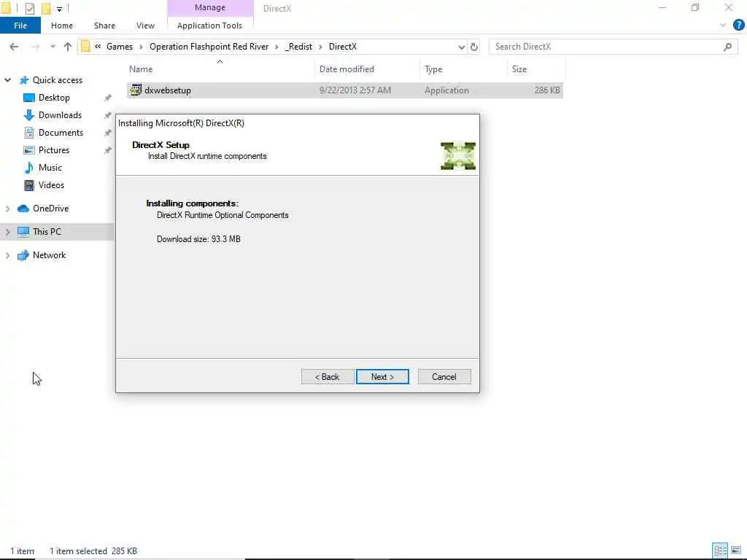
Task: Open recent locations dropdown arrow
Action: pos(53,47)
